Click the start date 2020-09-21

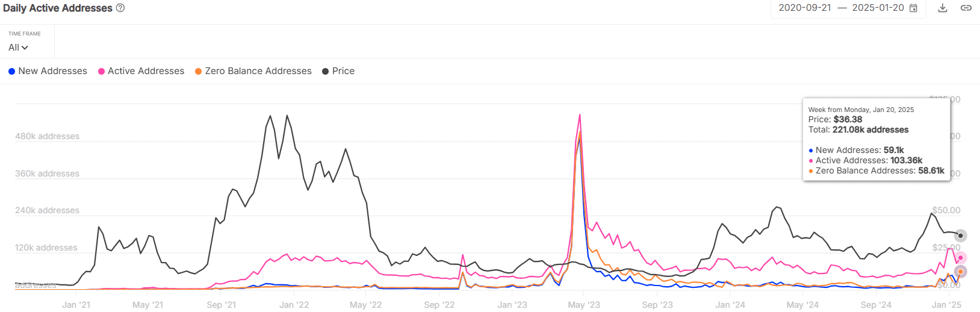805,8
